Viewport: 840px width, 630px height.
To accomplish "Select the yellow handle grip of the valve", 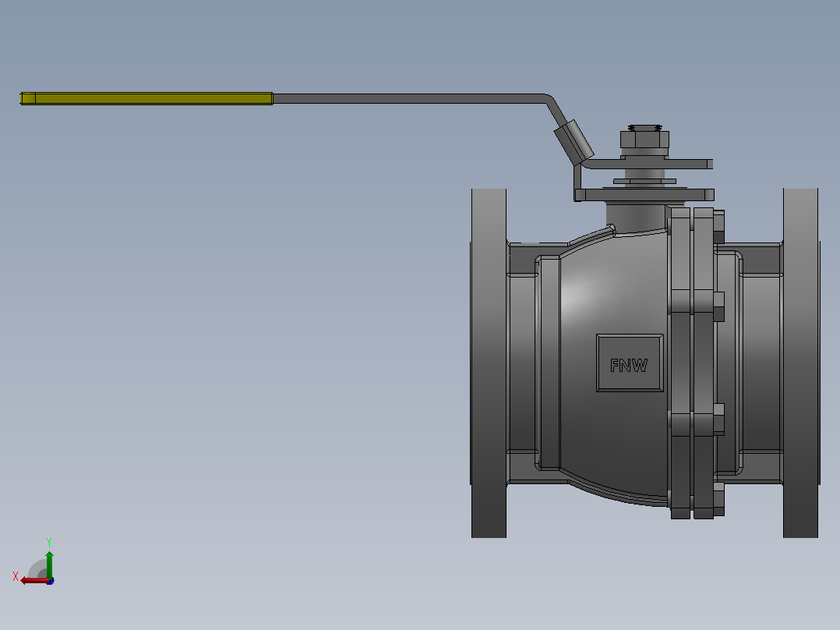I will click(x=146, y=99).
